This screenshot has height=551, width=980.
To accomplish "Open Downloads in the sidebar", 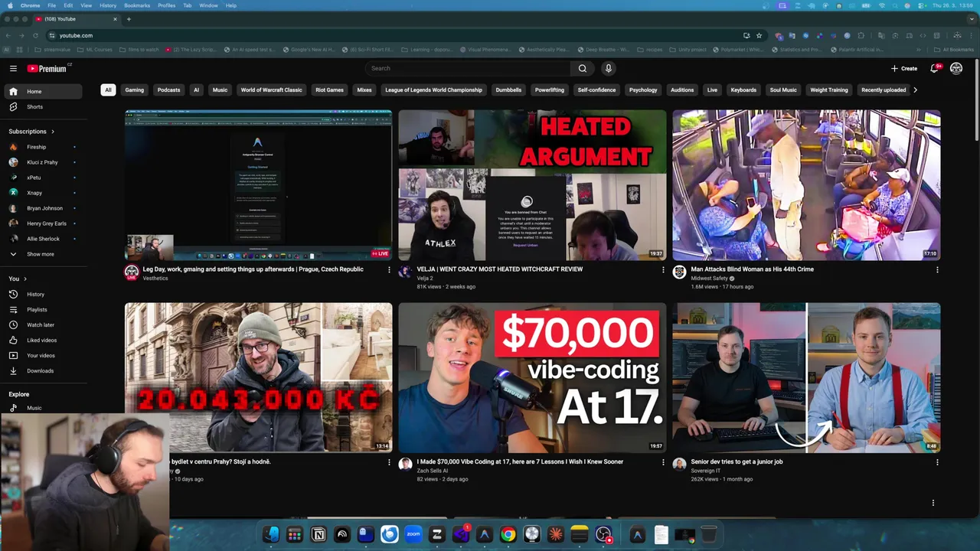I will [41, 370].
